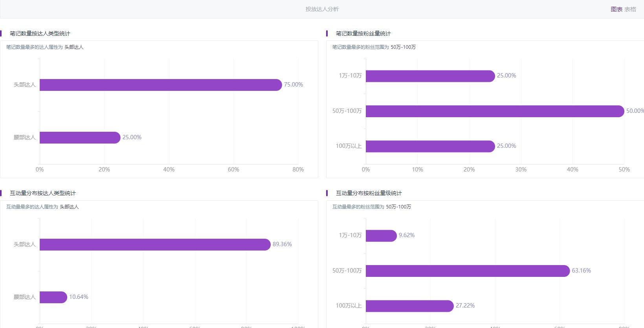Click the 互动量分布按达人类型统计 section title

click(42, 193)
